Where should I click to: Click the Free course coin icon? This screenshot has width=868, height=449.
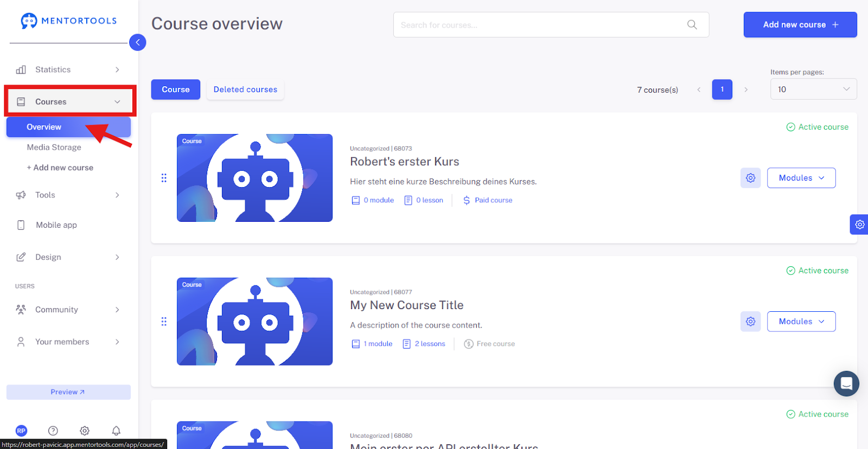469,344
